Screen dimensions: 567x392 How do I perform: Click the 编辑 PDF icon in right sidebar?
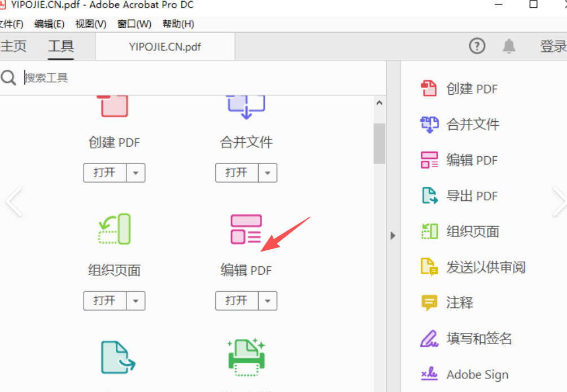point(429,160)
